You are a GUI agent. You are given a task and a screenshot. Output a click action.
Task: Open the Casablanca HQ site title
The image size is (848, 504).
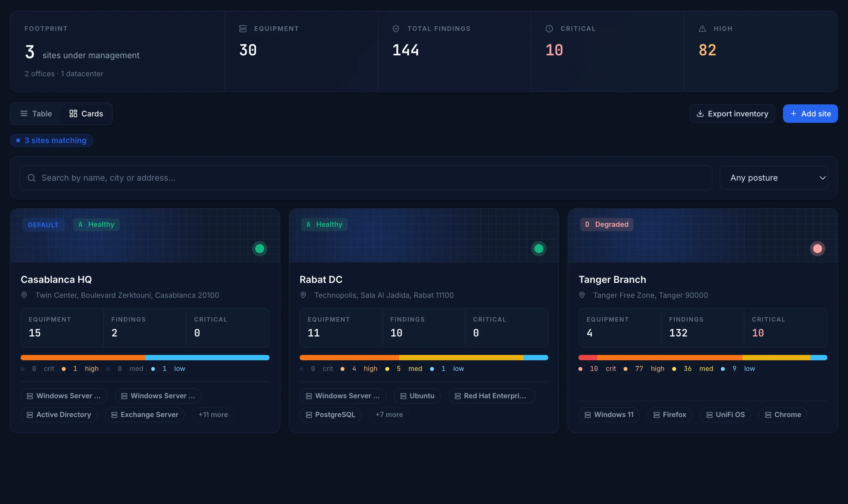(x=56, y=280)
